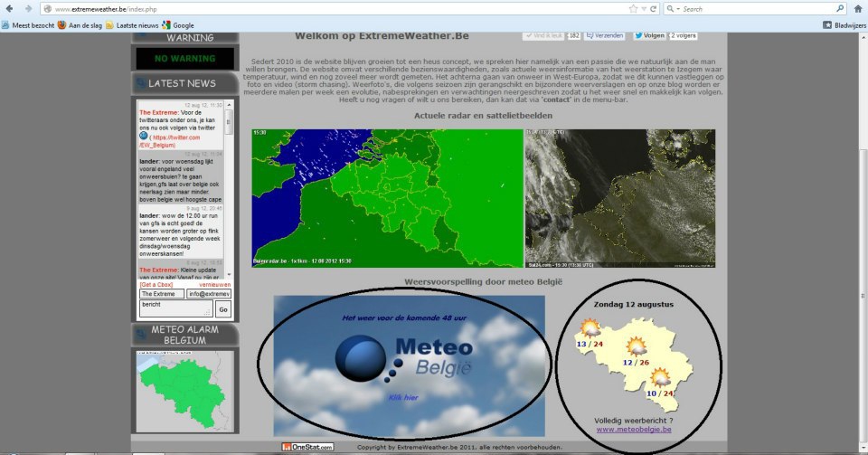
Task: Open the Laatste nieuws feed bookmark
Action: (132, 25)
